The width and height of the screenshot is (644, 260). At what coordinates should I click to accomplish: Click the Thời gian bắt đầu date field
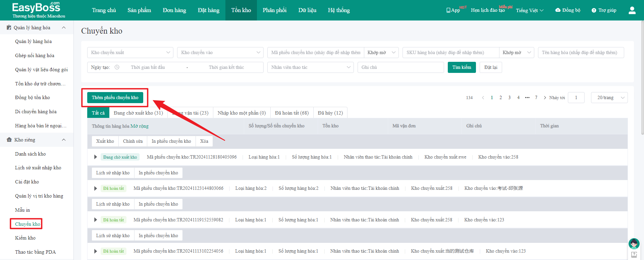148,67
